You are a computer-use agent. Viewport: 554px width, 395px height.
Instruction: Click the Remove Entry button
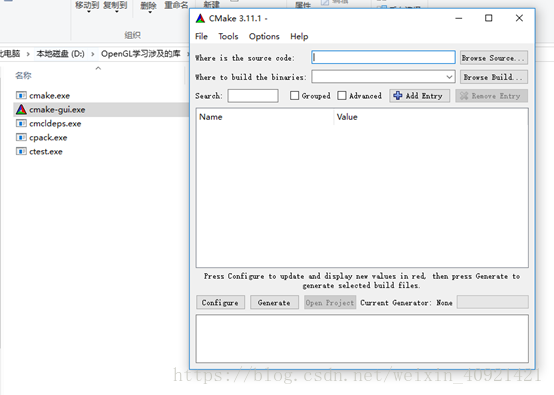click(x=491, y=96)
